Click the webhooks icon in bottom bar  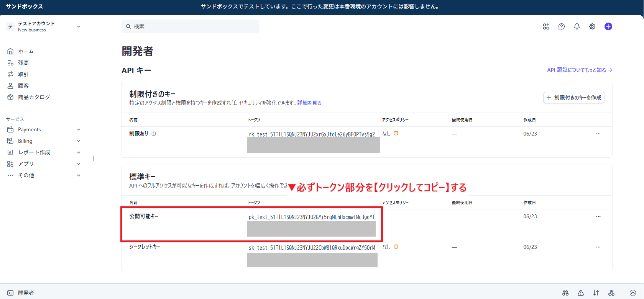[611, 293]
